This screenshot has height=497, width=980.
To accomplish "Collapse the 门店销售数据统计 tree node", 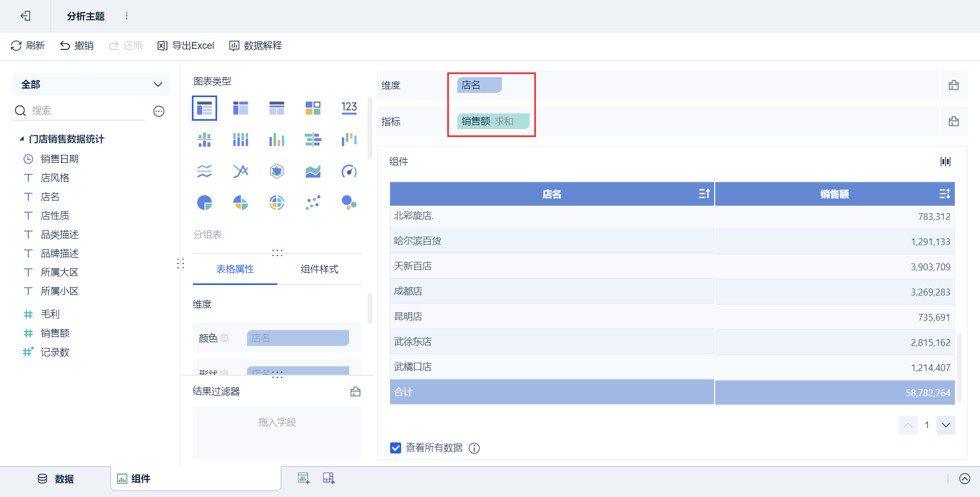I will coord(21,139).
